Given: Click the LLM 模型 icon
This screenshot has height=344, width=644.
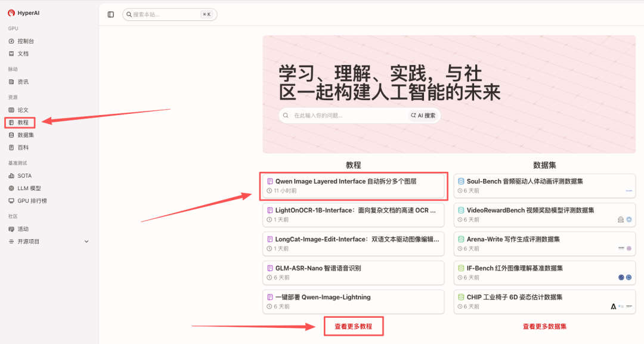Looking at the screenshot, I should [11, 188].
